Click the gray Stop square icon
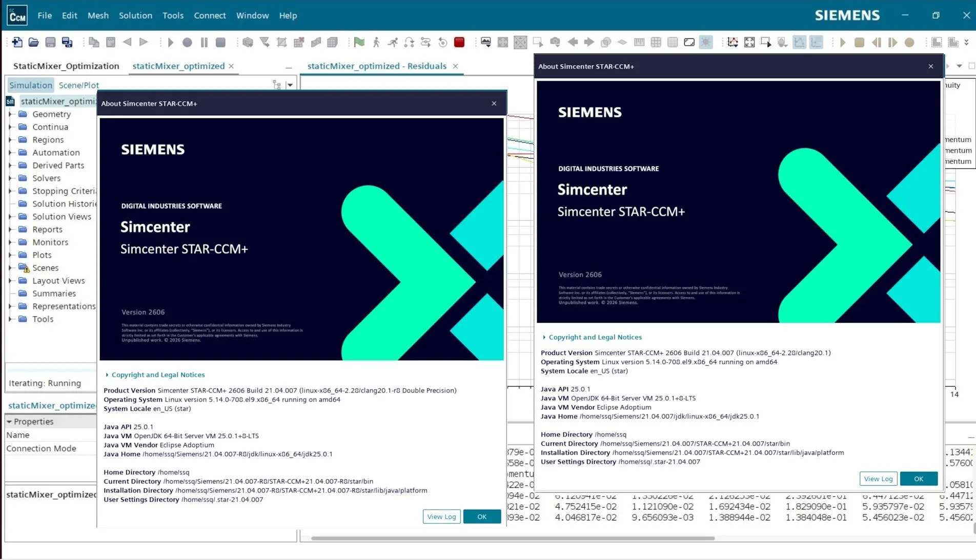976x560 pixels. coord(220,43)
